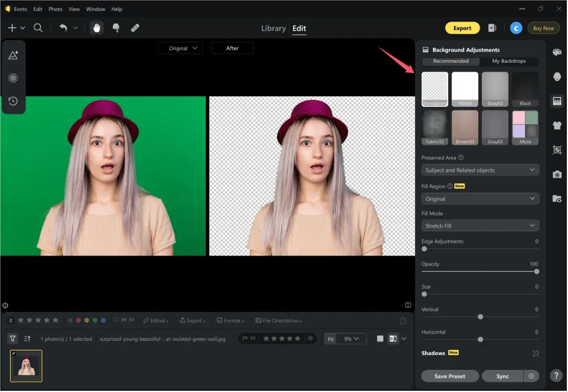Open clothing adjustments with the shirt icon
Image resolution: width=568 pixels, height=392 pixels.
click(x=556, y=125)
